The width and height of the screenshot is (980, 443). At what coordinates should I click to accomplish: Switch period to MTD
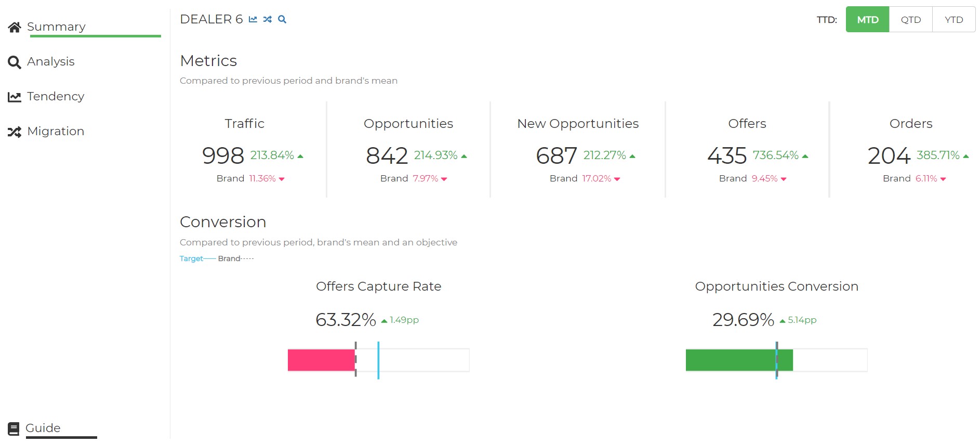(x=867, y=20)
